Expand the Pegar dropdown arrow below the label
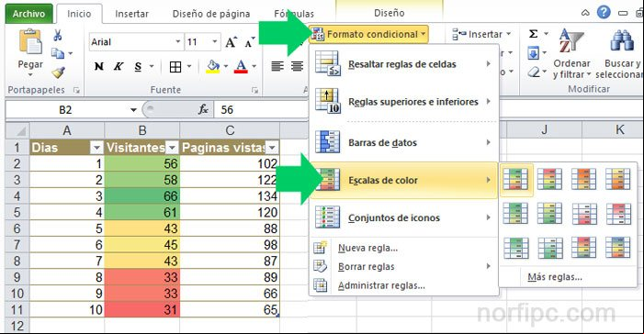The image size is (644, 334). point(30,75)
